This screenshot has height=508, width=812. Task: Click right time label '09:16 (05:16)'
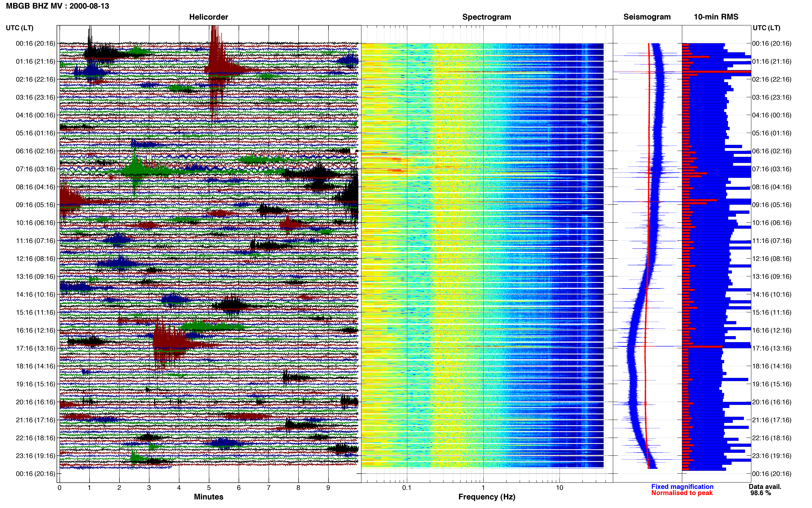click(x=772, y=205)
